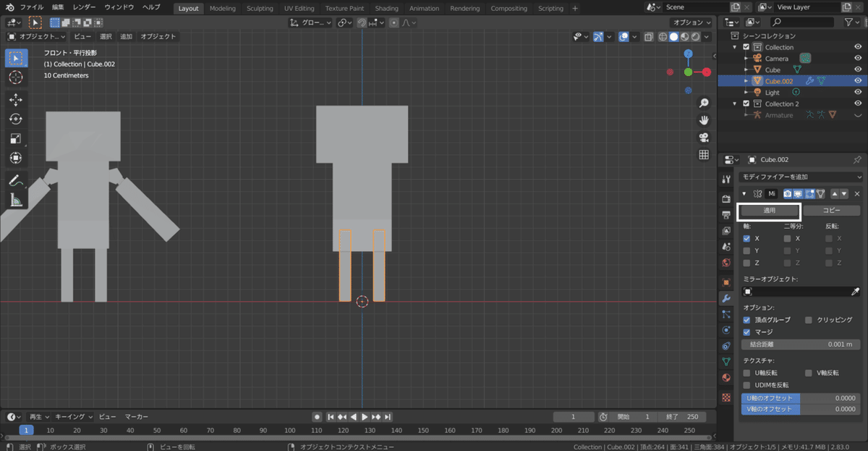Screen dimensions: 868x451
Task: Enable the Y axis mirror checkbox
Action: 746,250
